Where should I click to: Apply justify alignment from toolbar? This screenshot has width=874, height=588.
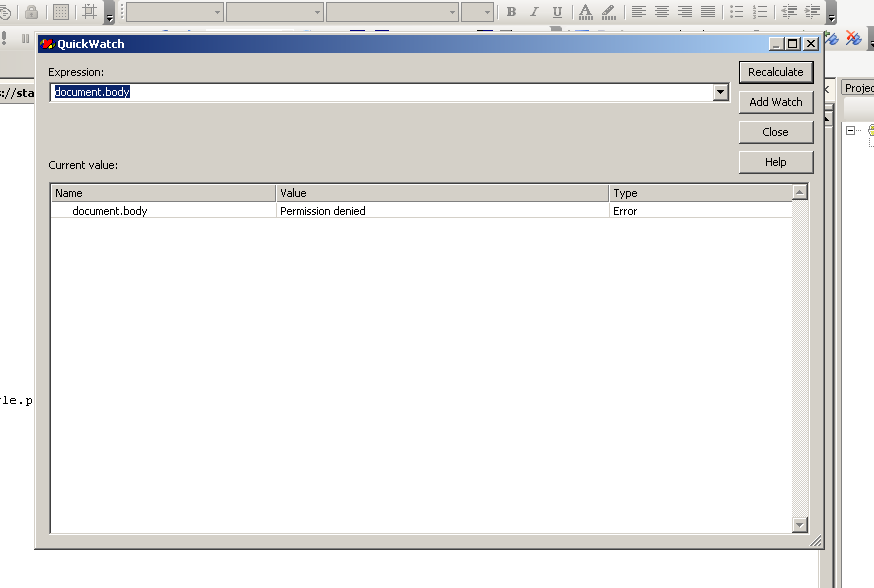click(708, 12)
